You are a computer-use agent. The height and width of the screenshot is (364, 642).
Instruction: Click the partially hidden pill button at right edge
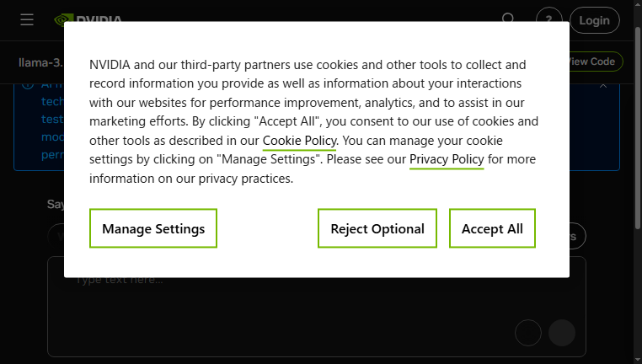coord(578,236)
